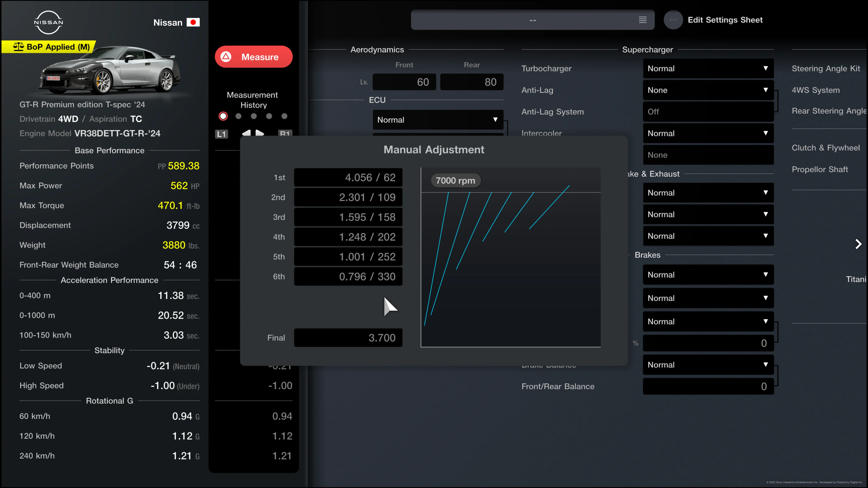The height and width of the screenshot is (488, 868).
Task: Open the Intercooler Normal dropdown
Action: coord(708,133)
